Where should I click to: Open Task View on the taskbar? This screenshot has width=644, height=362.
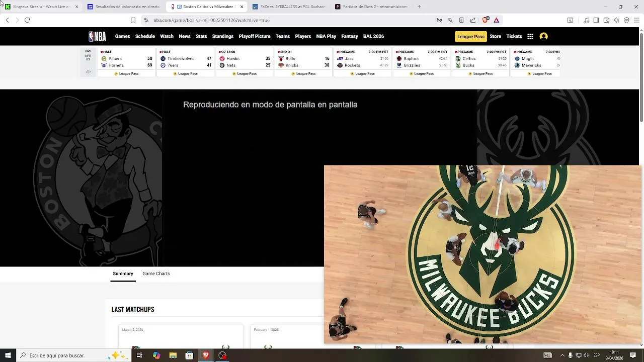point(139,355)
